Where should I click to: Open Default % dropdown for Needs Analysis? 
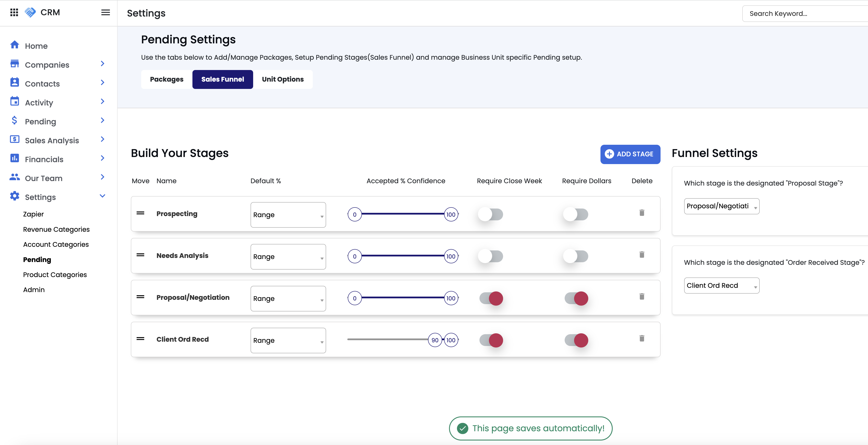pos(288,257)
